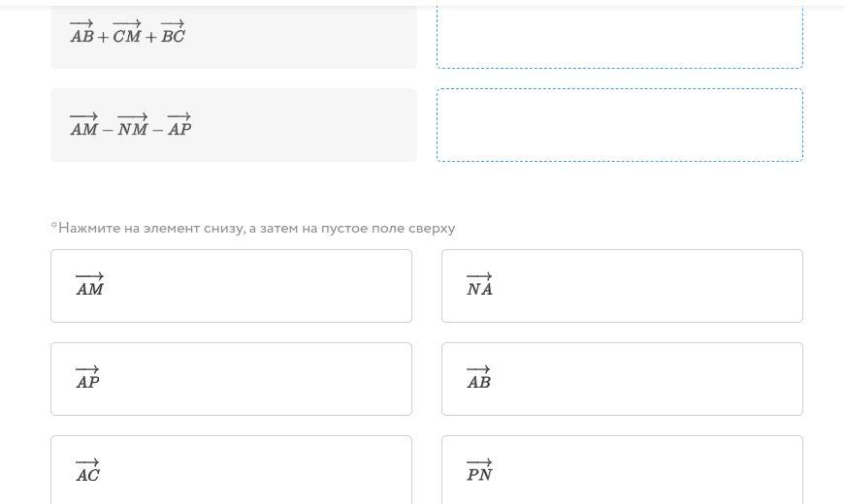
Task: Click the plus sign between CM and BC
Action: point(150,38)
